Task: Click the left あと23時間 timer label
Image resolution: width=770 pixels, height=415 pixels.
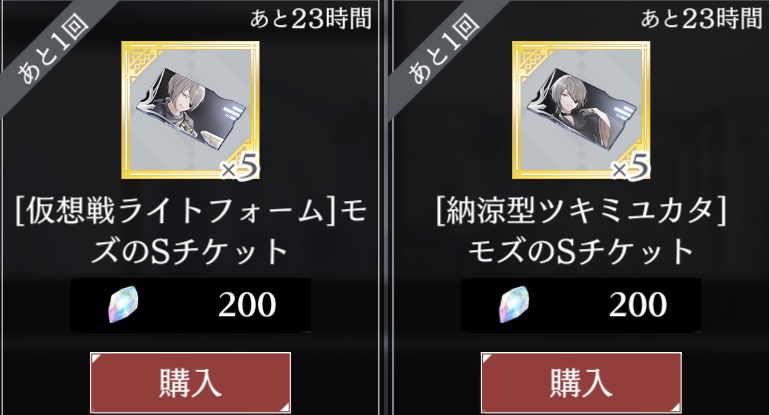Action: click(x=310, y=19)
